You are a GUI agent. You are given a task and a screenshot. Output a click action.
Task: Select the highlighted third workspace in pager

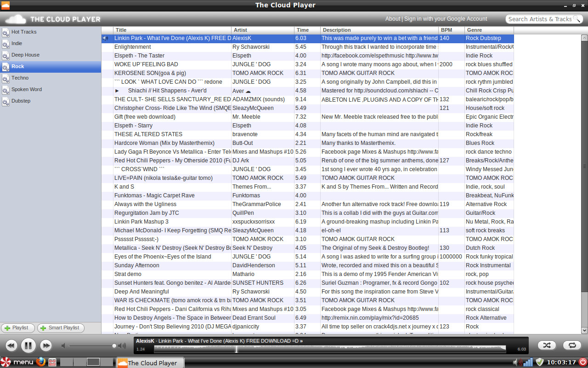coord(93,362)
